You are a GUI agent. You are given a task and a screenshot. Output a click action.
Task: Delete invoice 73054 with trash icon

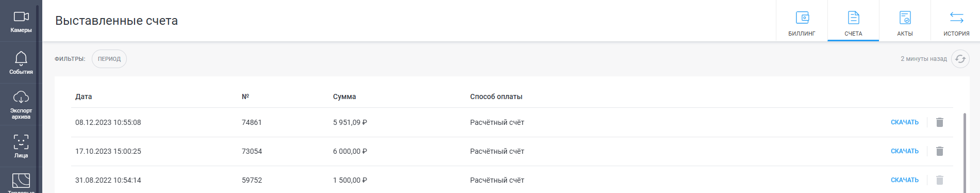940,151
